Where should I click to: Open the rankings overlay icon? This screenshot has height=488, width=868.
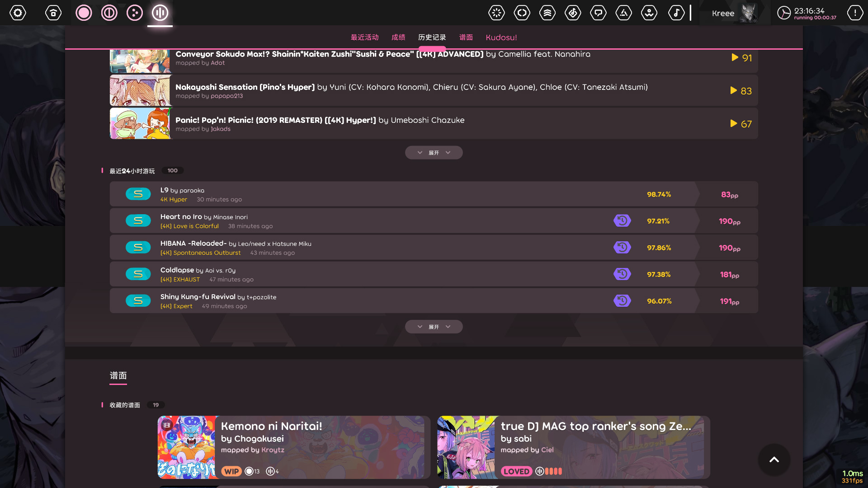tap(547, 13)
